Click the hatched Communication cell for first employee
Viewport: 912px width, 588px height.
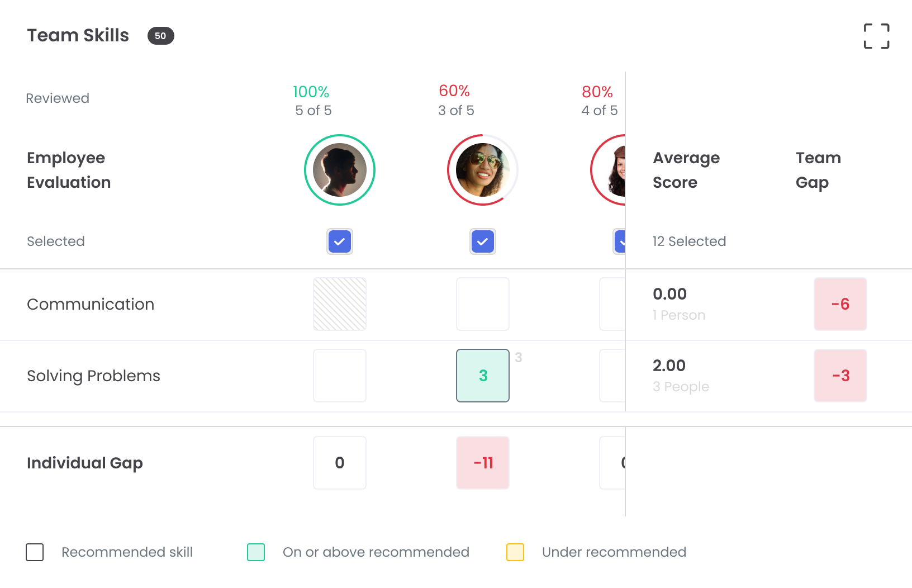[340, 304]
